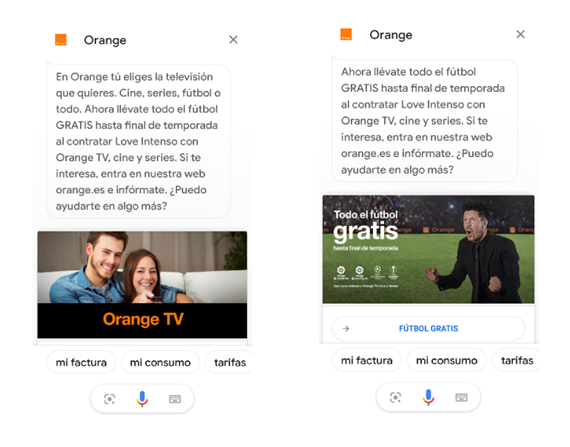Screen dimensions: 570x447
Task: Select 'mi consumo' chip in right panel
Action: point(446,360)
